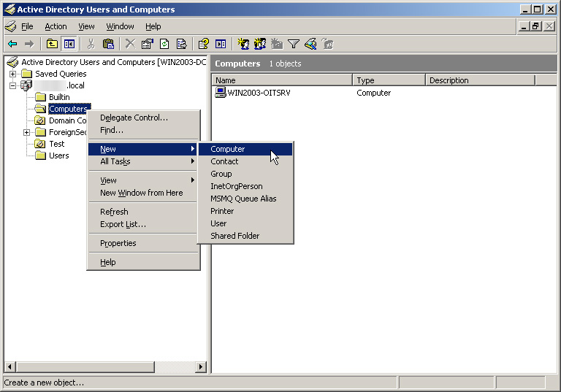Select the Active Directory root node
Viewport: 561px width, 392px height.
coord(113,62)
